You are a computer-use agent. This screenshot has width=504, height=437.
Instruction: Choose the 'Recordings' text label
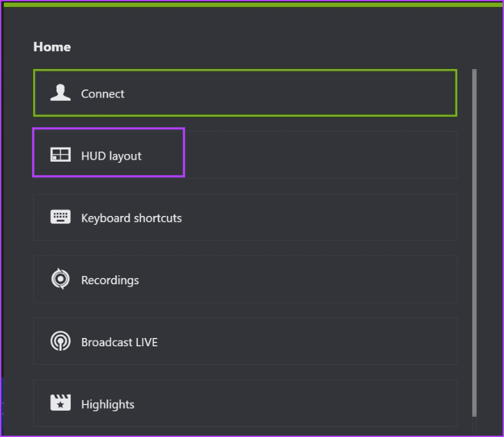coord(110,280)
